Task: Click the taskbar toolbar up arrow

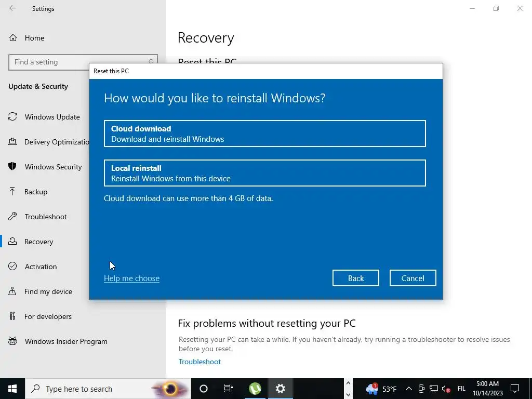Action: tap(348, 383)
